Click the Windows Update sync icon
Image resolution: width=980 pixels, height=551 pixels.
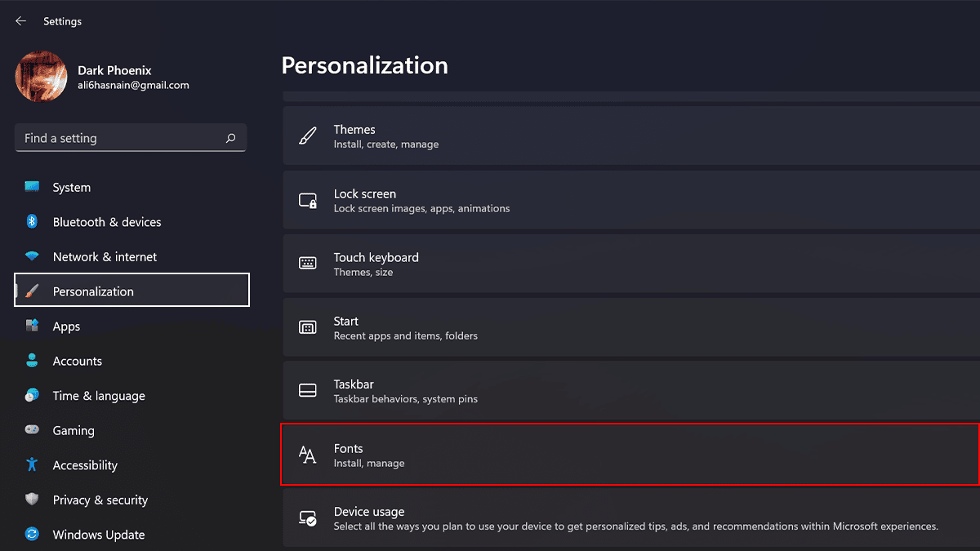[x=32, y=534]
